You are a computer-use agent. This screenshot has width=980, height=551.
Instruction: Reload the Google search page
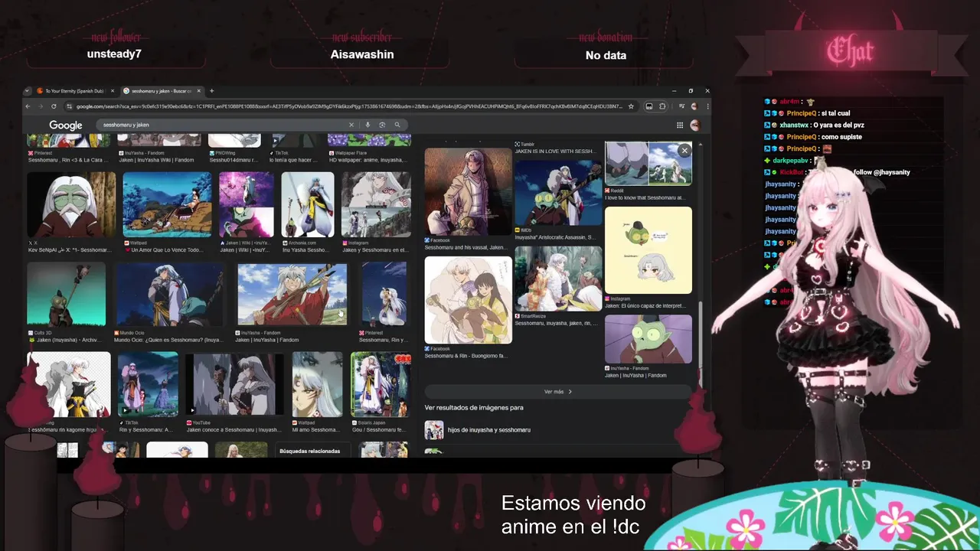pos(54,106)
